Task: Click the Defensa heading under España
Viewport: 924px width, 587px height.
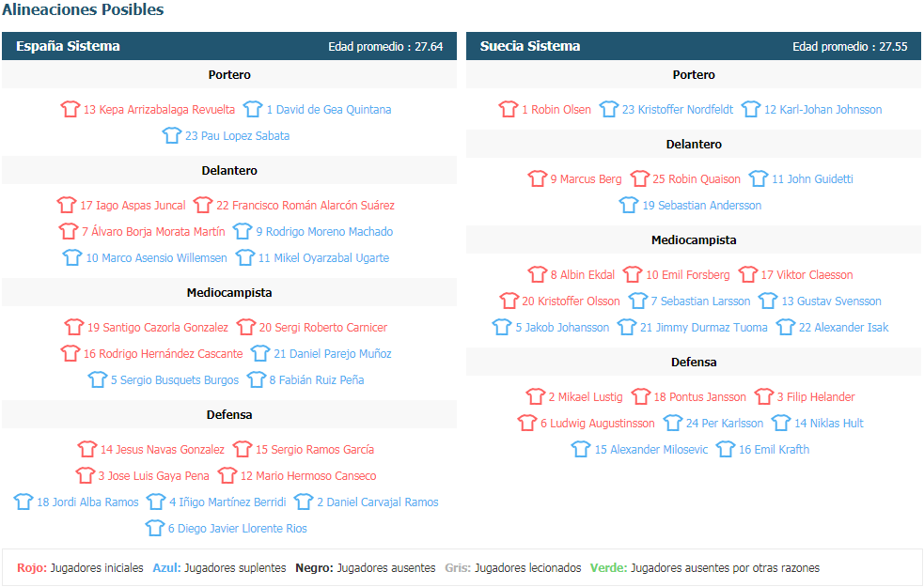Action: click(x=229, y=414)
